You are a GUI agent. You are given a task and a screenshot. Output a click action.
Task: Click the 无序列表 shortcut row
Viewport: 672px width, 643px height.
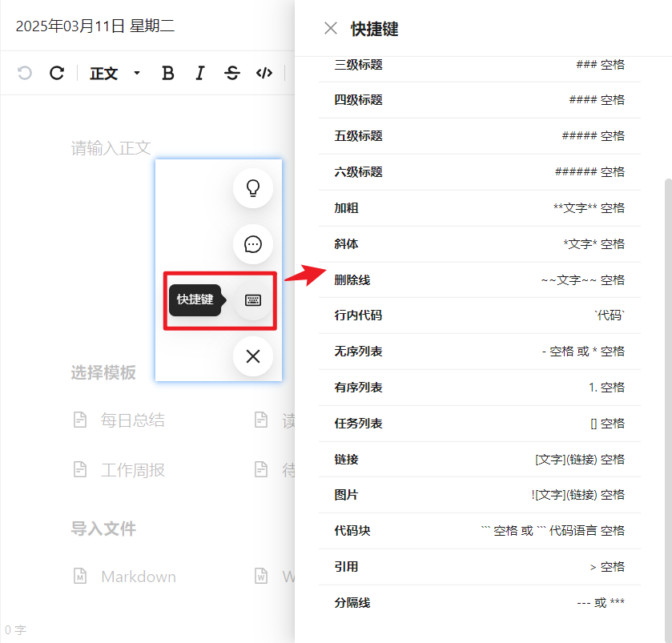(480, 352)
